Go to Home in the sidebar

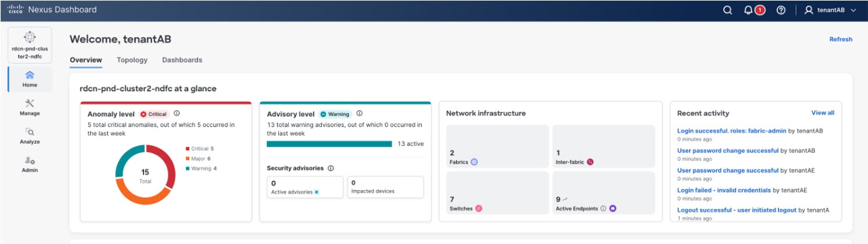[x=30, y=79]
